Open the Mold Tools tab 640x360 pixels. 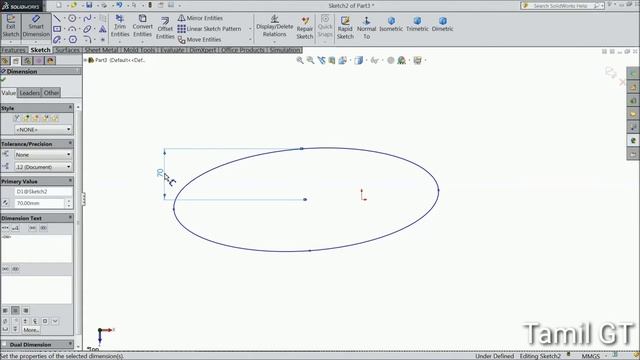click(x=139, y=50)
